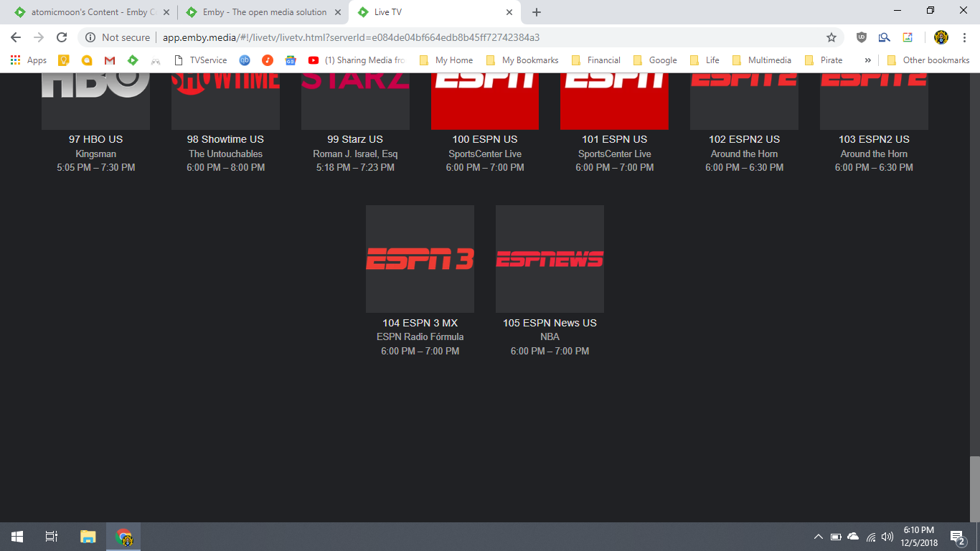Reload the current page

pos(62,37)
